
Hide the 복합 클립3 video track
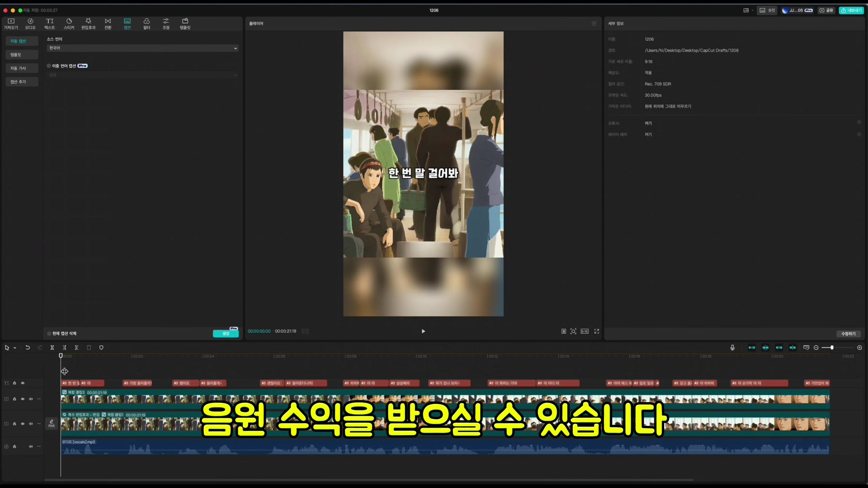22,399
